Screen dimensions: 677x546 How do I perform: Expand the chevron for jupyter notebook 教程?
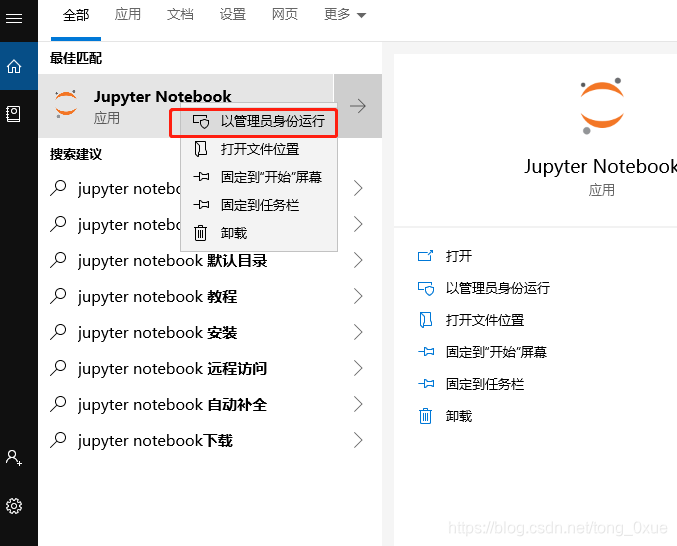pyautogui.click(x=358, y=296)
